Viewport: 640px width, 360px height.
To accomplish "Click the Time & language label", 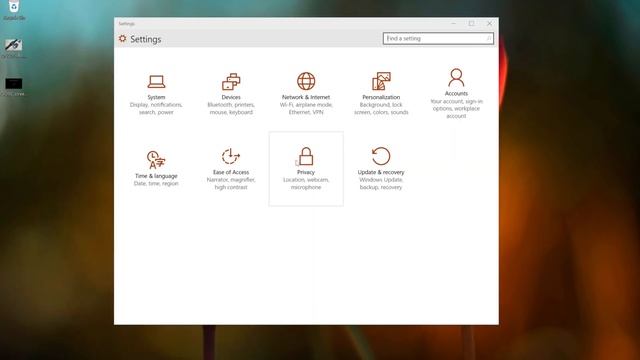I will 156,176.
